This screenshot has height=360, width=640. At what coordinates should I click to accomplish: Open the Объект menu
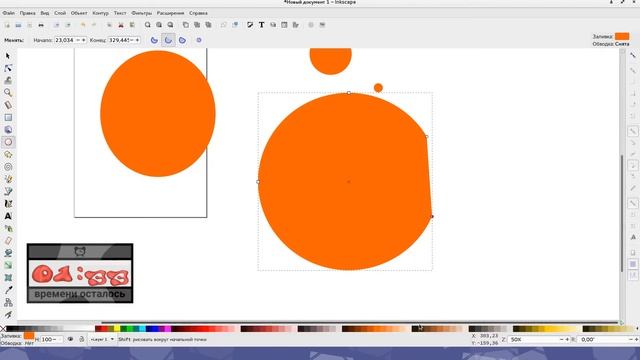pyautogui.click(x=79, y=13)
